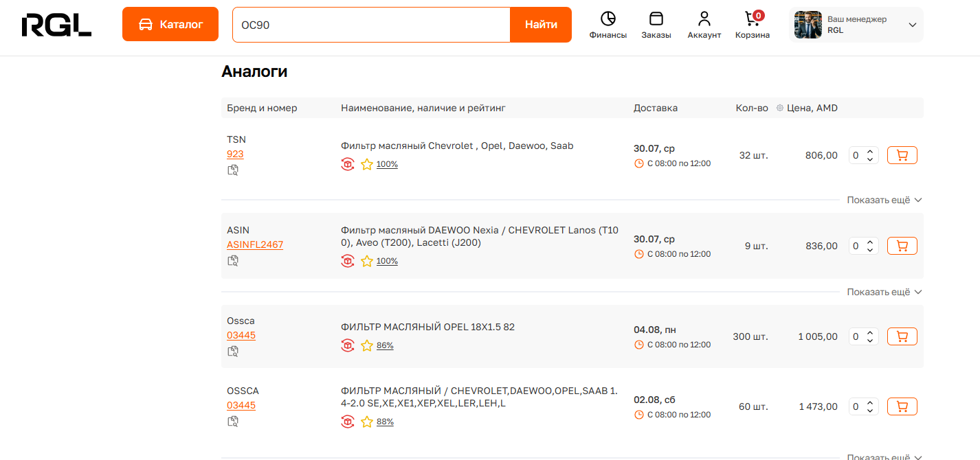Click the Кол-во column header
Image resolution: width=980 pixels, height=460 pixels.
click(x=752, y=108)
